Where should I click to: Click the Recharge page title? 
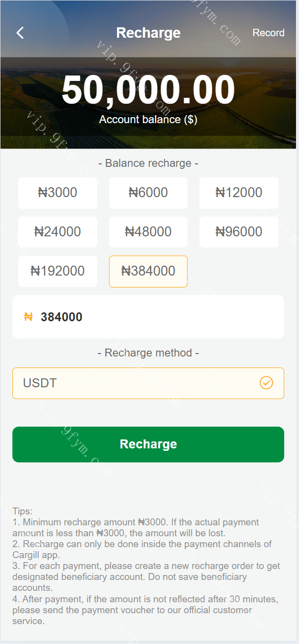click(148, 33)
